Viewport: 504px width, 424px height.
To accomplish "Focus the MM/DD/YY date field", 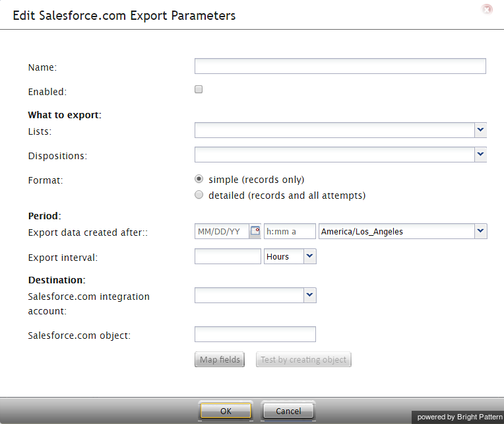I will coord(222,231).
